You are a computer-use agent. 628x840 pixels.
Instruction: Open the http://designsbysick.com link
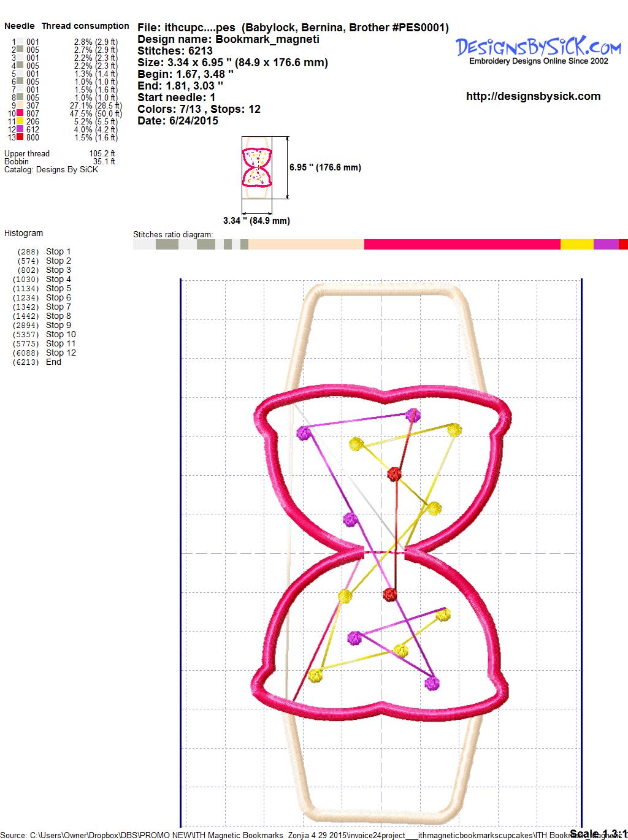coord(533,96)
